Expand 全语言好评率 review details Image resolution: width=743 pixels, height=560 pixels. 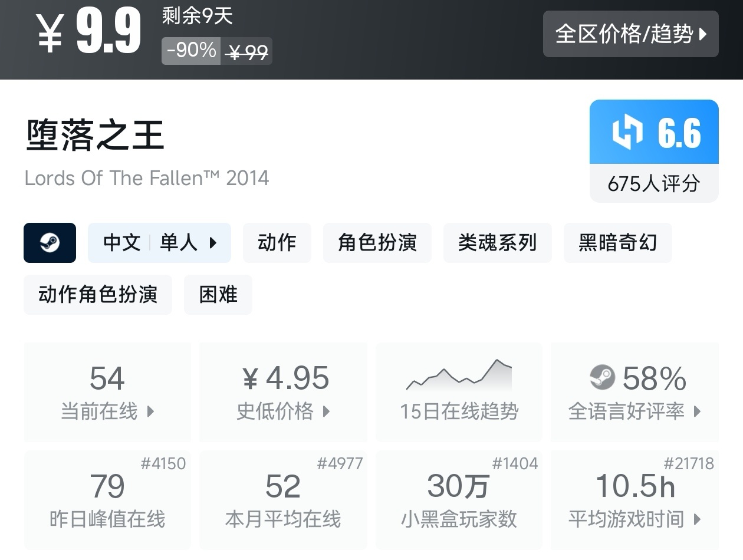point(697,411)
